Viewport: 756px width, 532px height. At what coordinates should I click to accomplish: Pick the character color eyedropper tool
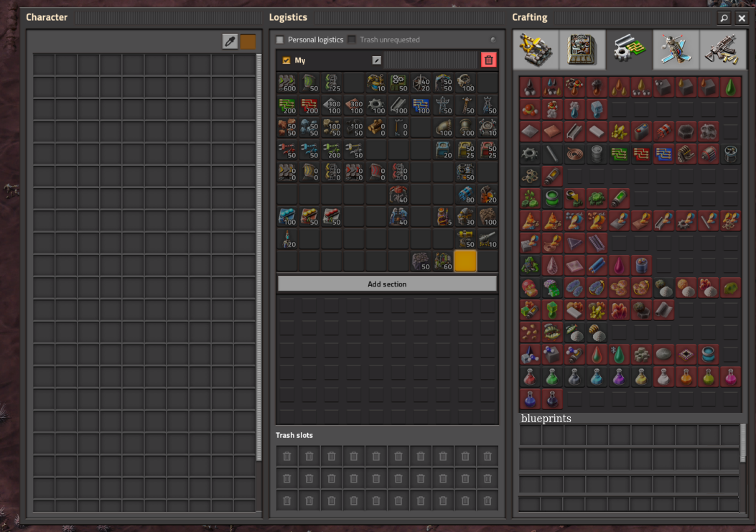[x=230, y=42]
